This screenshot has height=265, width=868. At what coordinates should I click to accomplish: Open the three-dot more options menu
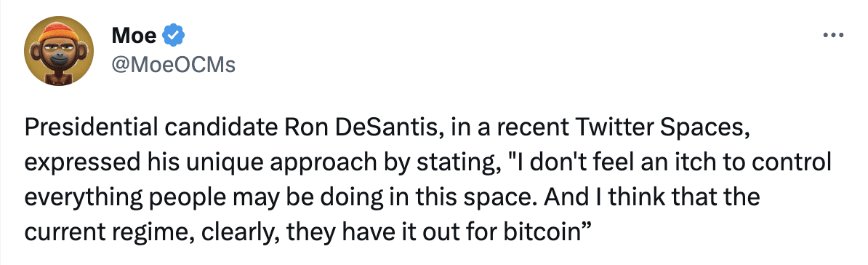832,36
